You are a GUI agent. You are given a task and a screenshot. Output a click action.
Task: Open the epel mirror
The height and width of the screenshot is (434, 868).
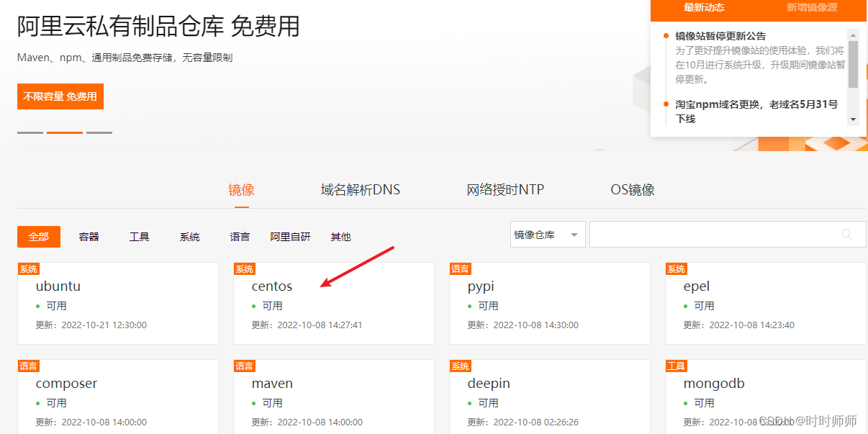(x=766, y=303)
